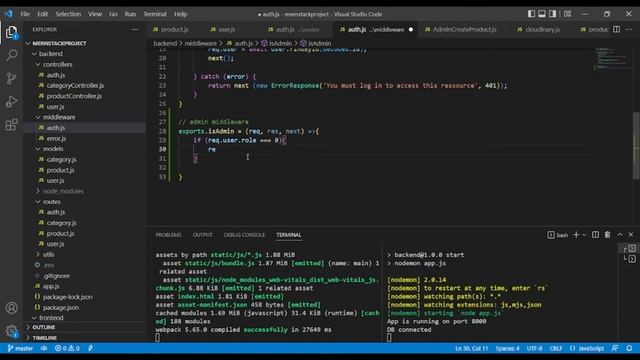Open package-lock.json file

click(67, 297)
